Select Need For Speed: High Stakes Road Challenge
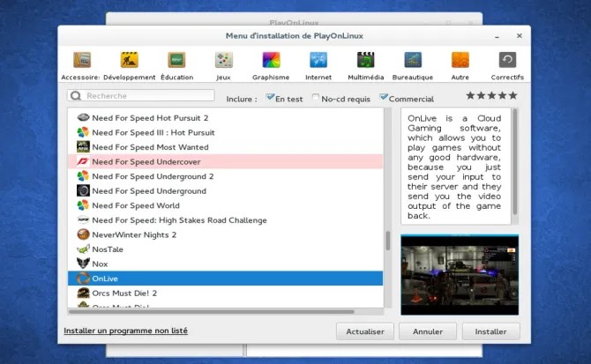Image resolution: width=591 pixels, height=364 pixels. coord(179,220)
